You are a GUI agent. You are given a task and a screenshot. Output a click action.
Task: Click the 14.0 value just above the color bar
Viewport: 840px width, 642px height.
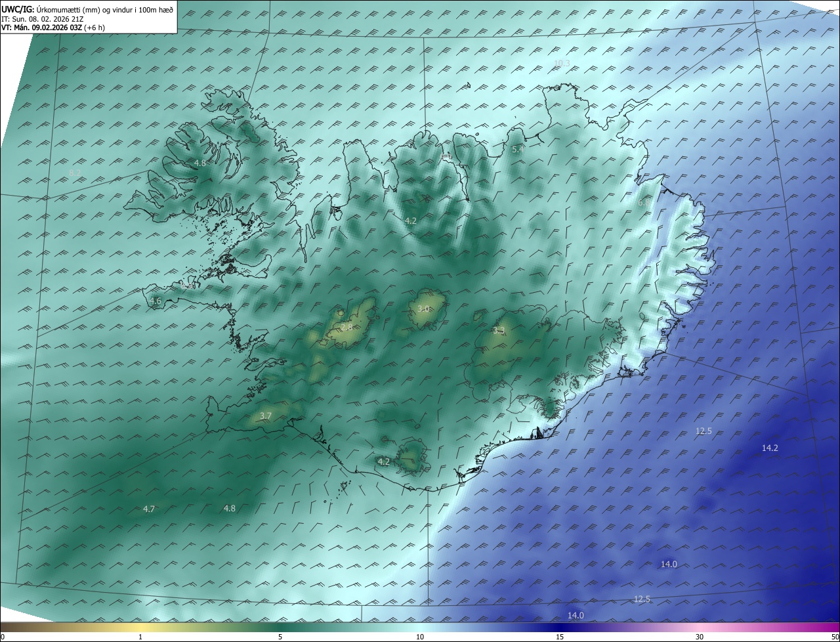576,616
